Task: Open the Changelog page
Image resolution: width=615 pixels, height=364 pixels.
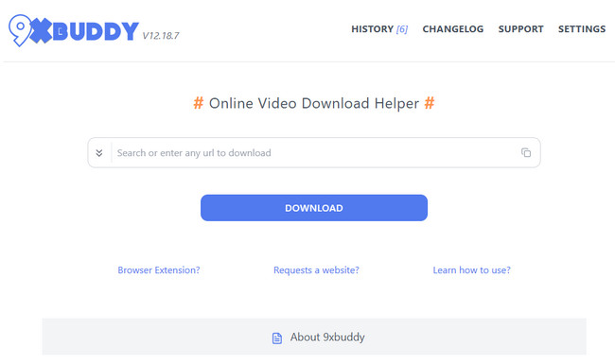Action: pos(452,29)
